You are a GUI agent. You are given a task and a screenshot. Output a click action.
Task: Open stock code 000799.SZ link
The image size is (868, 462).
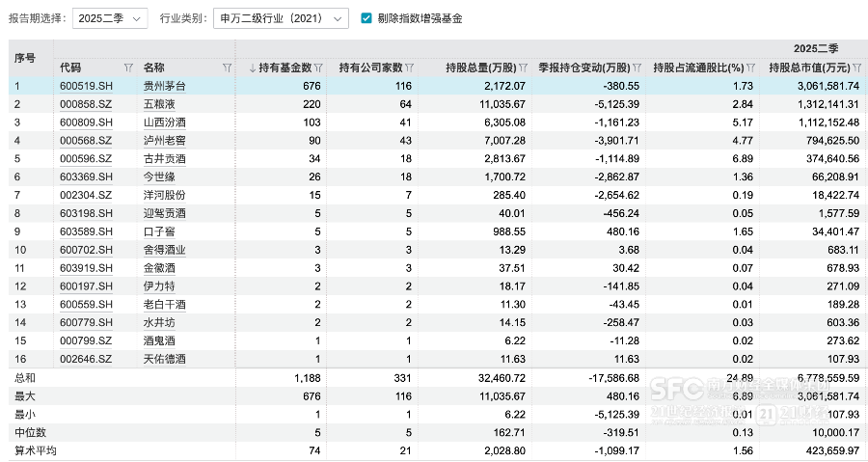[86, 340]
